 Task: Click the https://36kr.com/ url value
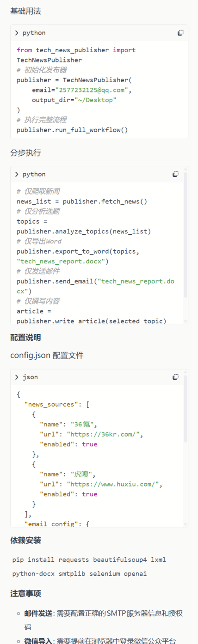104,434
